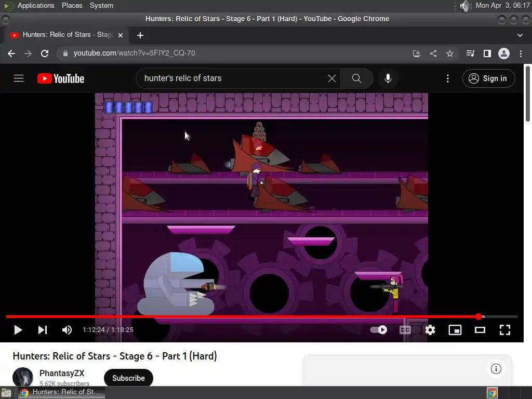Go back in Chrome
Image resolution: width=532 pixels, height=399 pixels.
(11, 54)
